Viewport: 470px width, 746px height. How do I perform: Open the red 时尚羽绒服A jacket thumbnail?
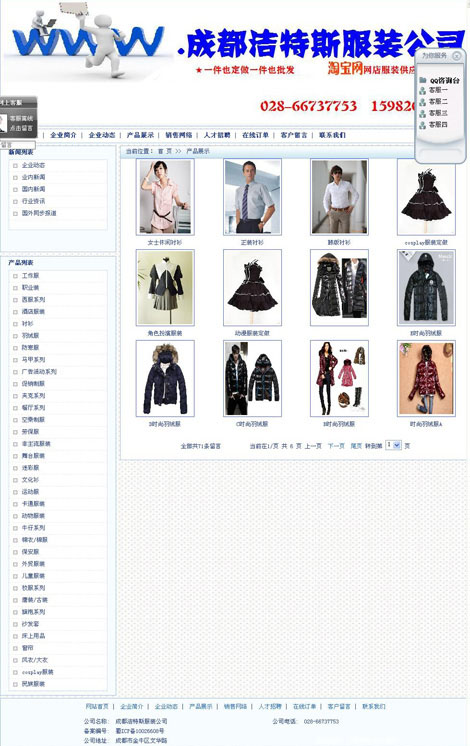coord(426,378)
